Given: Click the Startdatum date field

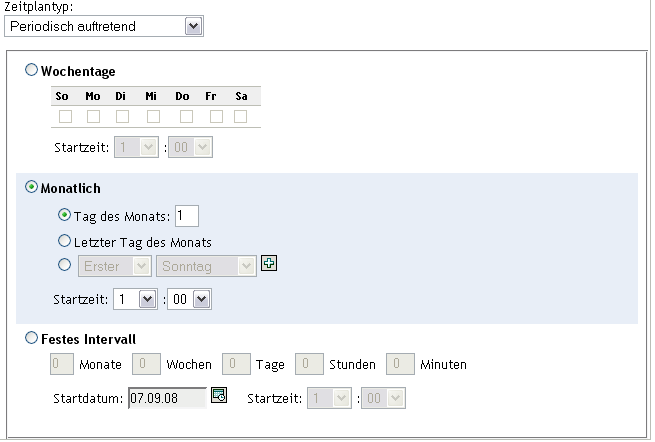Looking at the screenshot, I should (x=167, y=397).
